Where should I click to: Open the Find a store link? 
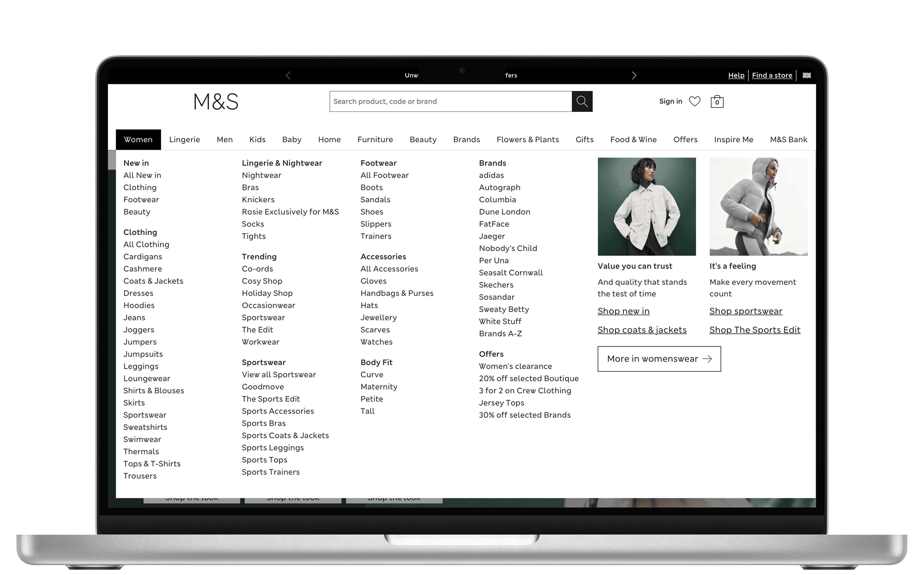[772, 75]
